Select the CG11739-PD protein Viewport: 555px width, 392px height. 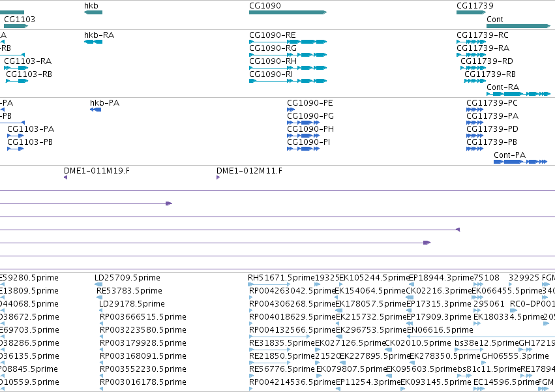pos(475,136)
